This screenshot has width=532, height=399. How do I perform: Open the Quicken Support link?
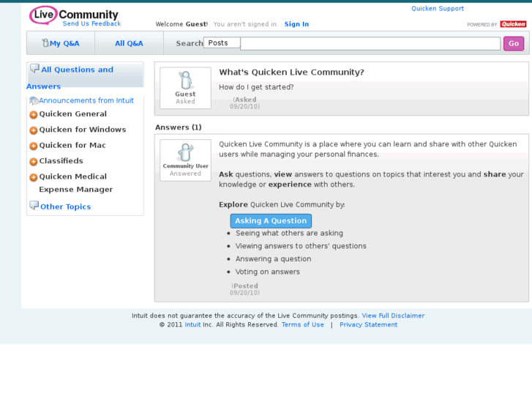pyautogui.click(x=438, y=9)
